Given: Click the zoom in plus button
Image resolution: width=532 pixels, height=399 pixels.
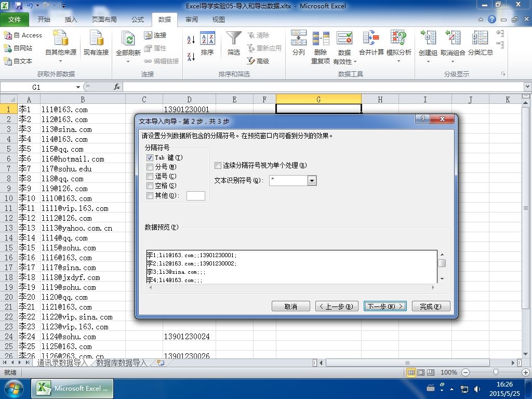Looking at the screenshot, I should pos(526,373).
